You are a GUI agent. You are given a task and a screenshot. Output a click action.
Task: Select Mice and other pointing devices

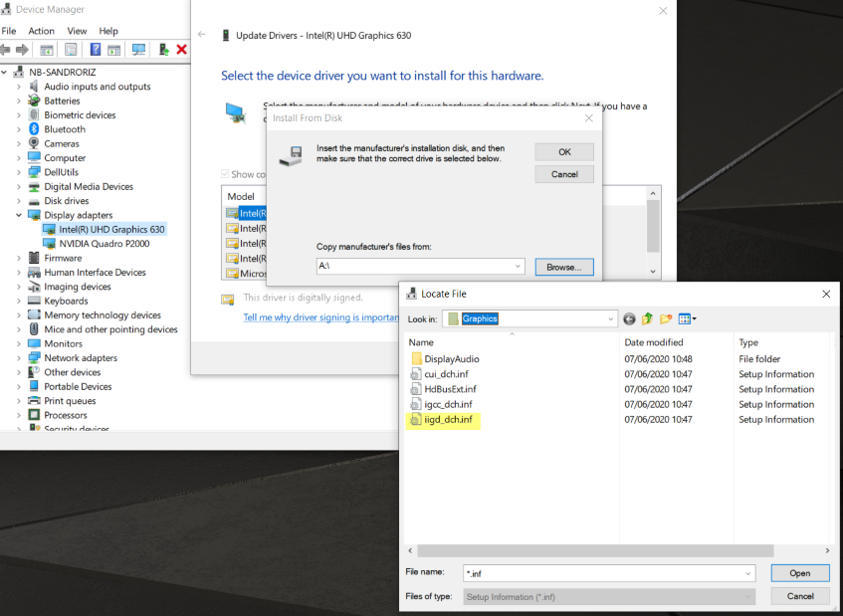pyautogui.click(x=110, y=329)
